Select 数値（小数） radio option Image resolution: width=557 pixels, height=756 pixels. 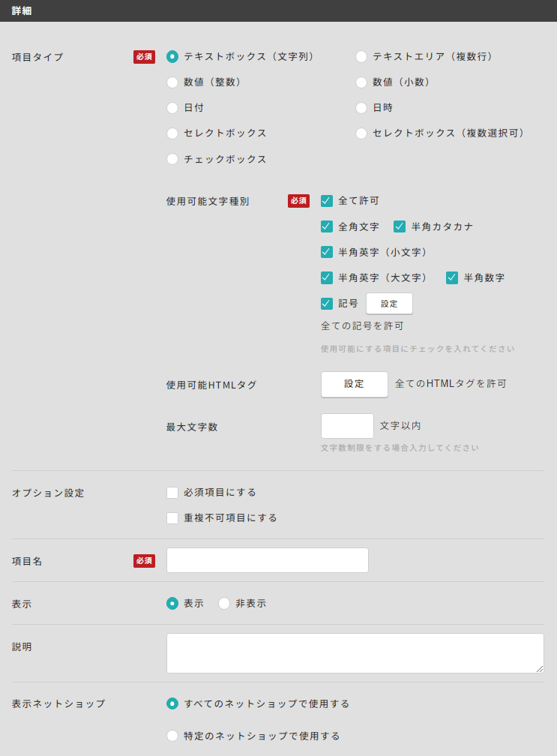coord(361,82)
